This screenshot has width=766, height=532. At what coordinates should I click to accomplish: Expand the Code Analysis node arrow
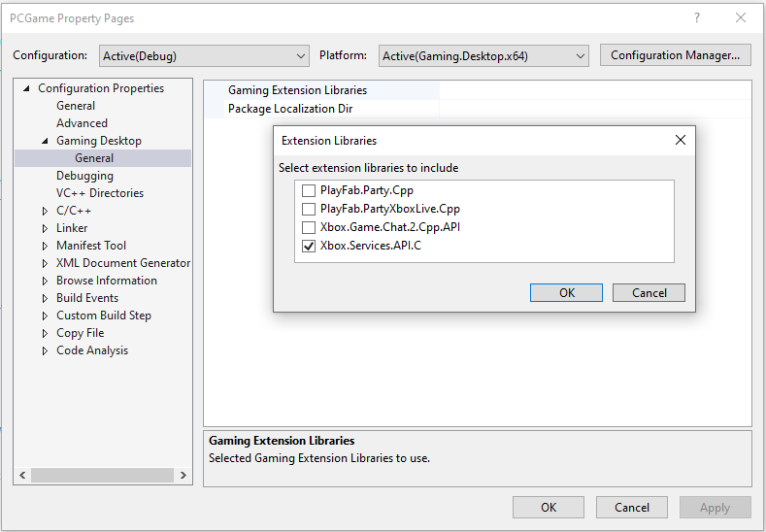point(46,350)
